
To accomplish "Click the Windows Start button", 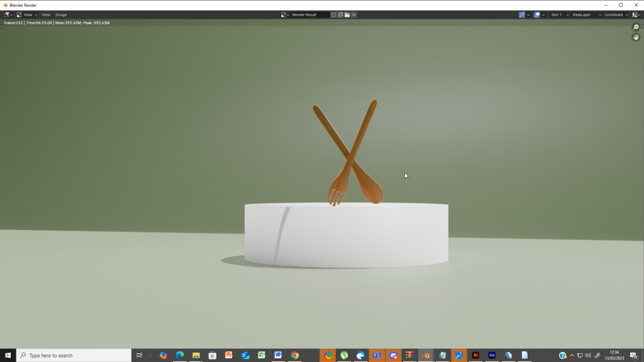I will [x=8, y=355].
